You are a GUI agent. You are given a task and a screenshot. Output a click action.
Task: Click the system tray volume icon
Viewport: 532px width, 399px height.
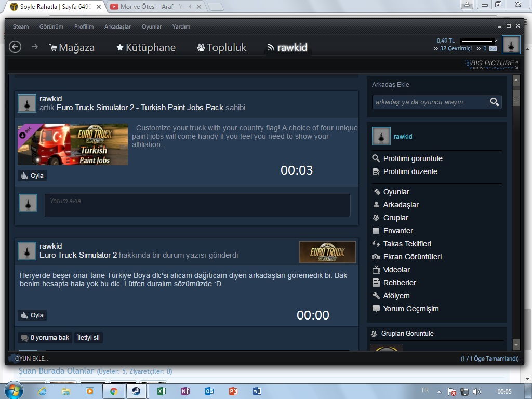[477, 392]
